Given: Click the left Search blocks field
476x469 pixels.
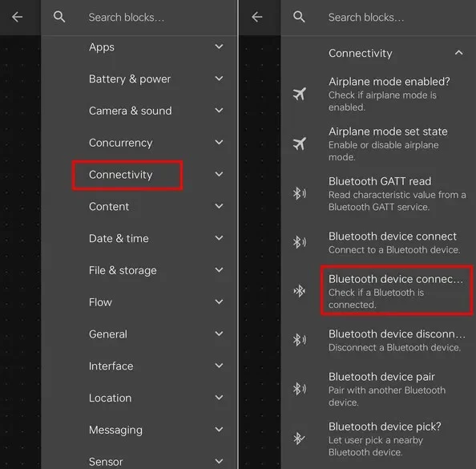Looking at the screenshot, I should pos(139,18).
